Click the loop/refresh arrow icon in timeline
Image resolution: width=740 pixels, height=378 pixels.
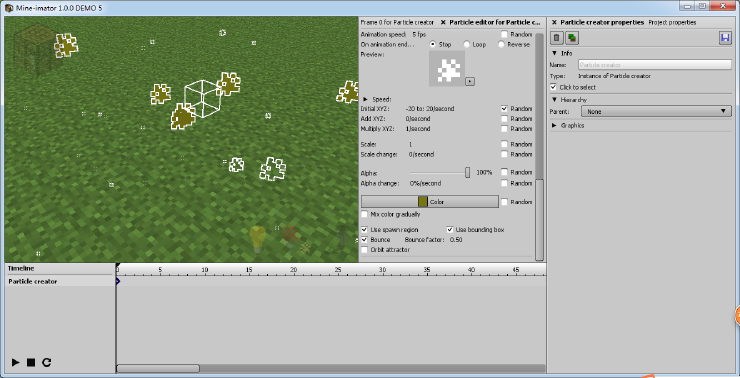coord(46,362)
